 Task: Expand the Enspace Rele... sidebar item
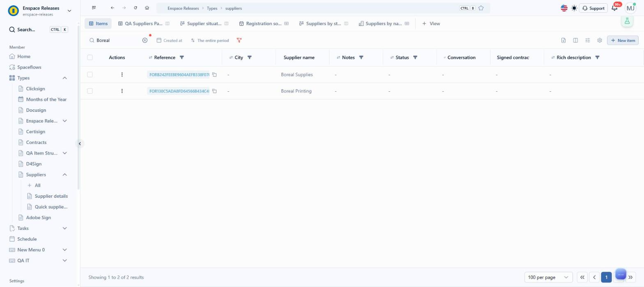(x=64, y=121)
